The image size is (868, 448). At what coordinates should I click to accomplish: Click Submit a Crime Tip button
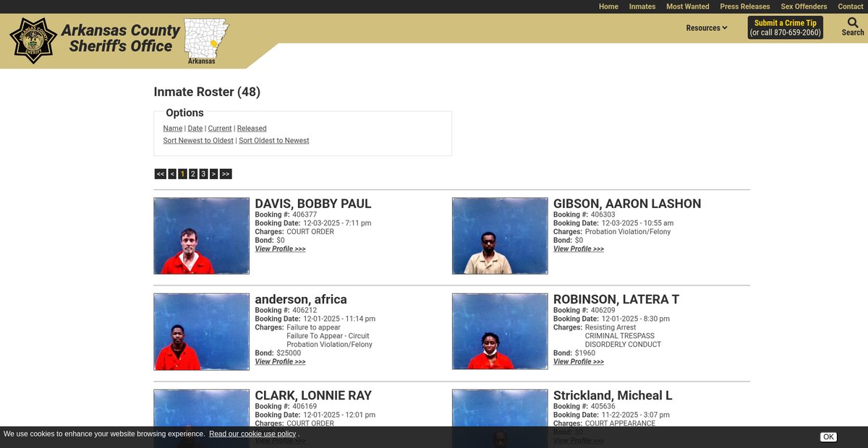tap(785, 27)
